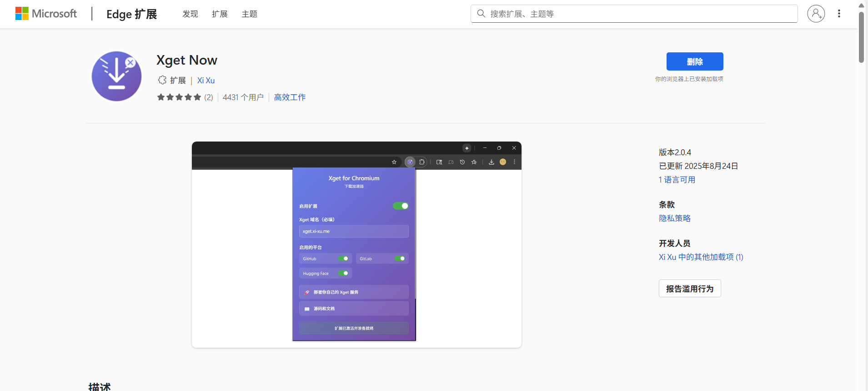Open the 扩展 tab

click(x=220, y=14)
